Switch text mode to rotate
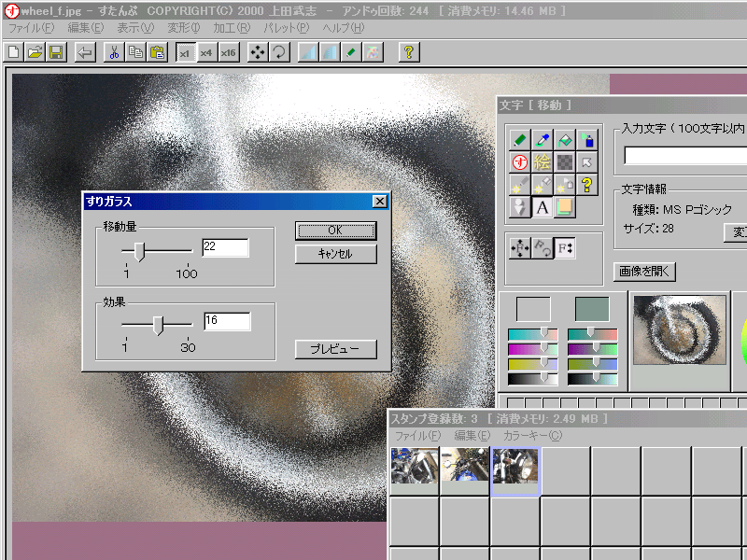 [x=543, y=248]
